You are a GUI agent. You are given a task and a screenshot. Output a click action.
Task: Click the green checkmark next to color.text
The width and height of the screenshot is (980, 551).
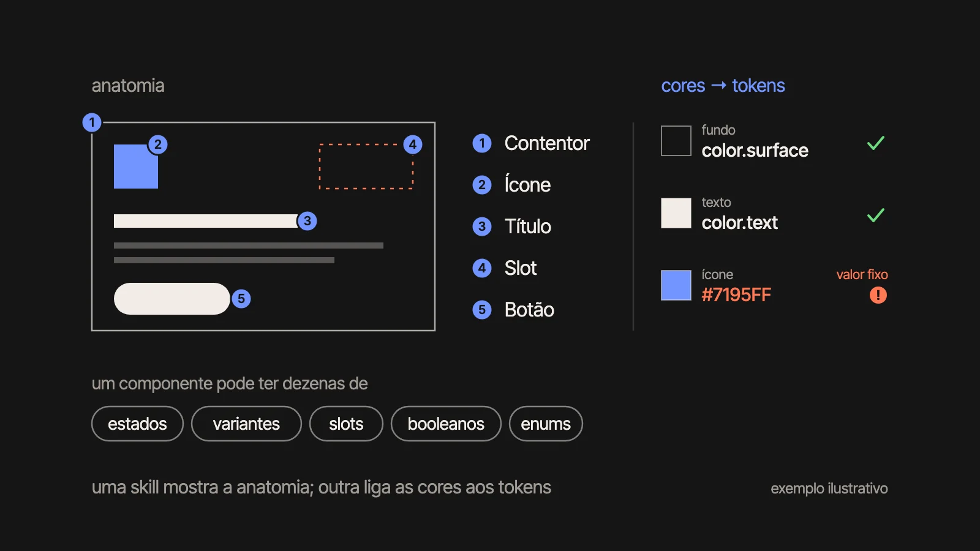point(876,216)
